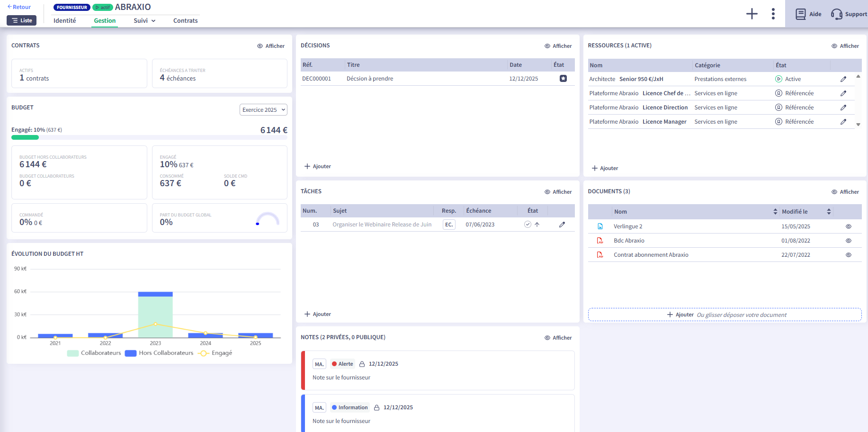Sort documents by Modifié le column

[x=829, y=212]
